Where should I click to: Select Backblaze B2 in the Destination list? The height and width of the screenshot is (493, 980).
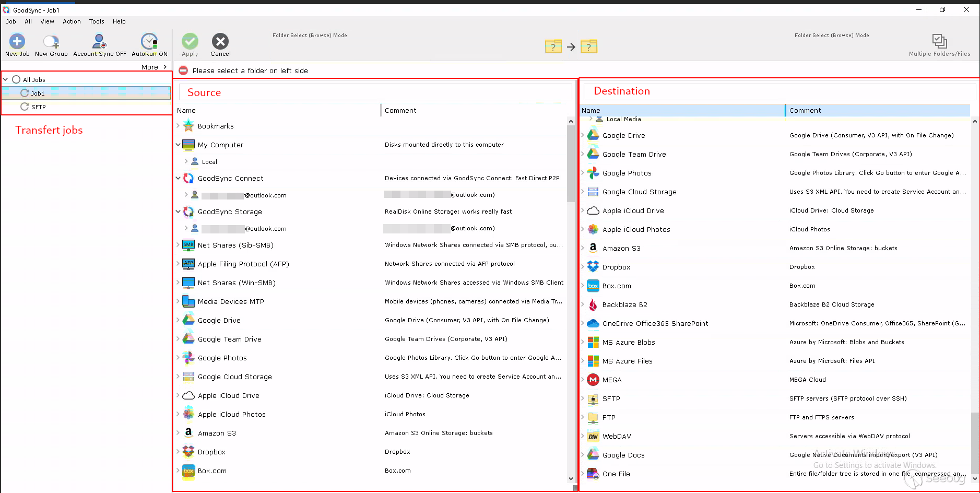point(624,304)
